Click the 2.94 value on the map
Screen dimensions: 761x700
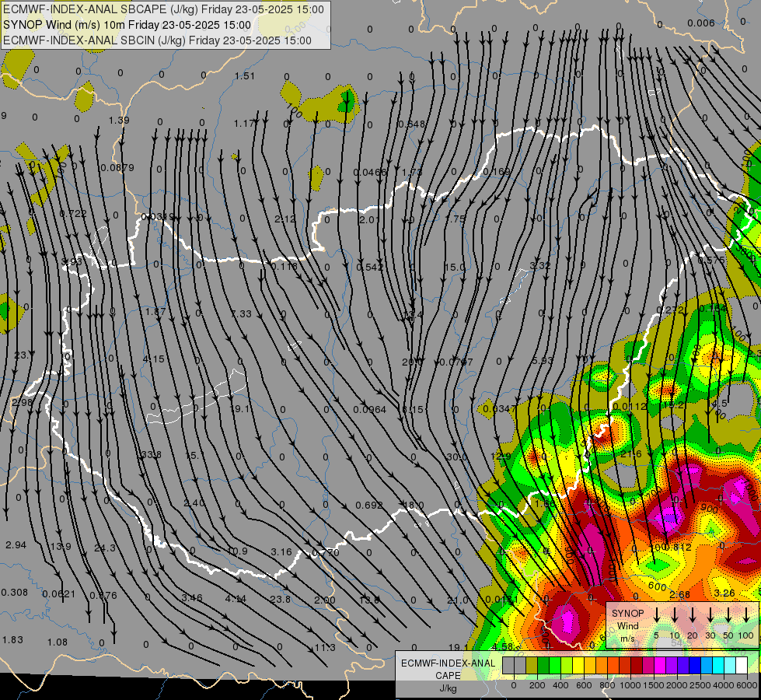click(16, 545)
